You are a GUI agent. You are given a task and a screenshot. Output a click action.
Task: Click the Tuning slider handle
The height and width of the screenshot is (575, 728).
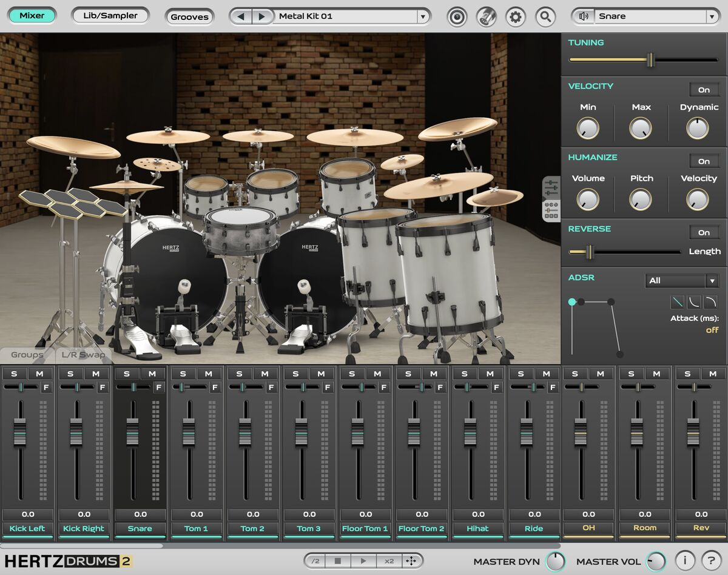point(650,59)
